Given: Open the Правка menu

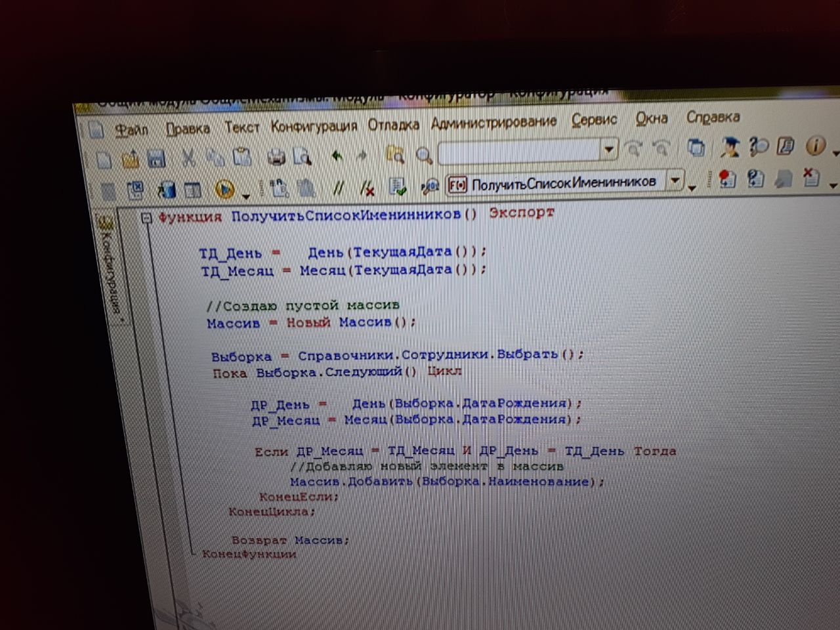Looking at the screenshot, I should tap(187, 129).
